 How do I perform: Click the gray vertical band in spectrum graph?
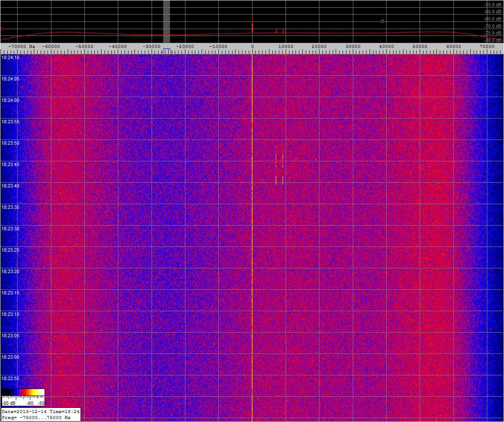[x=167, y=21]
